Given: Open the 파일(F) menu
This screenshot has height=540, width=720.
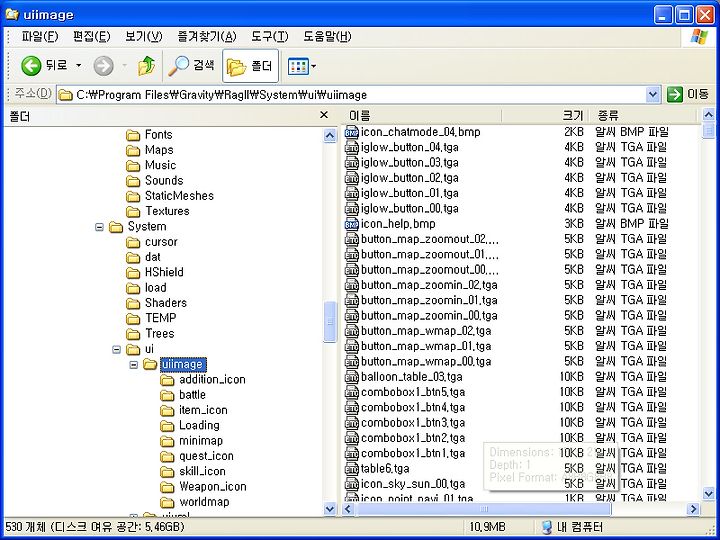Looking at the screenshot, I should pyautogui.click(x=39, y=37).
